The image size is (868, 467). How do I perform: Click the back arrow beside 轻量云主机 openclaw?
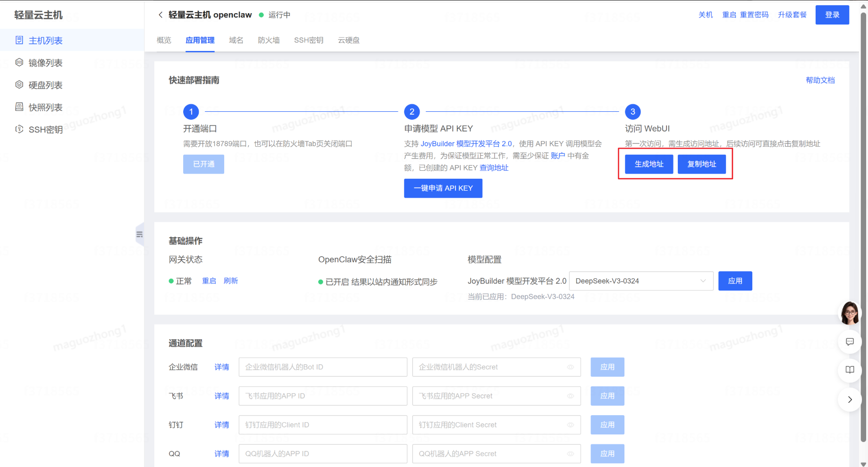coord(160,15)
